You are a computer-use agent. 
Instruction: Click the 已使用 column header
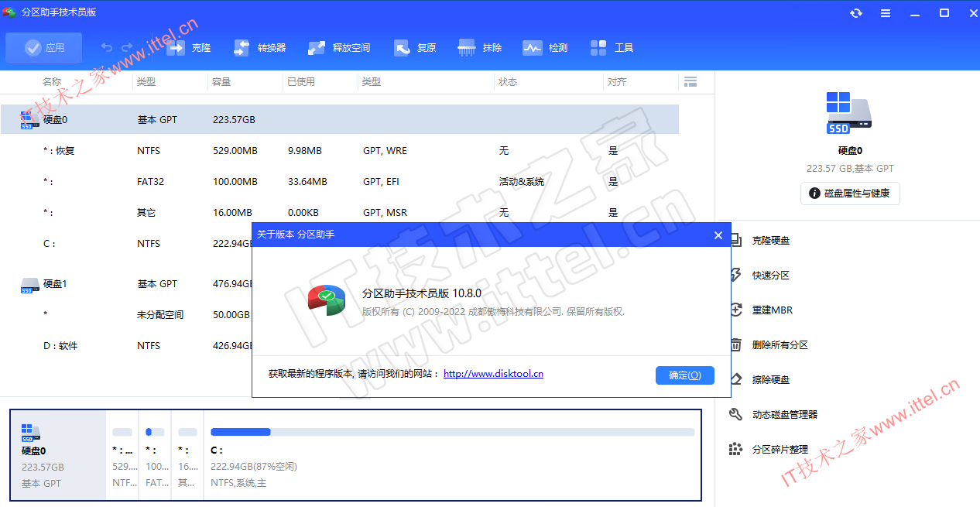(300, 81)
